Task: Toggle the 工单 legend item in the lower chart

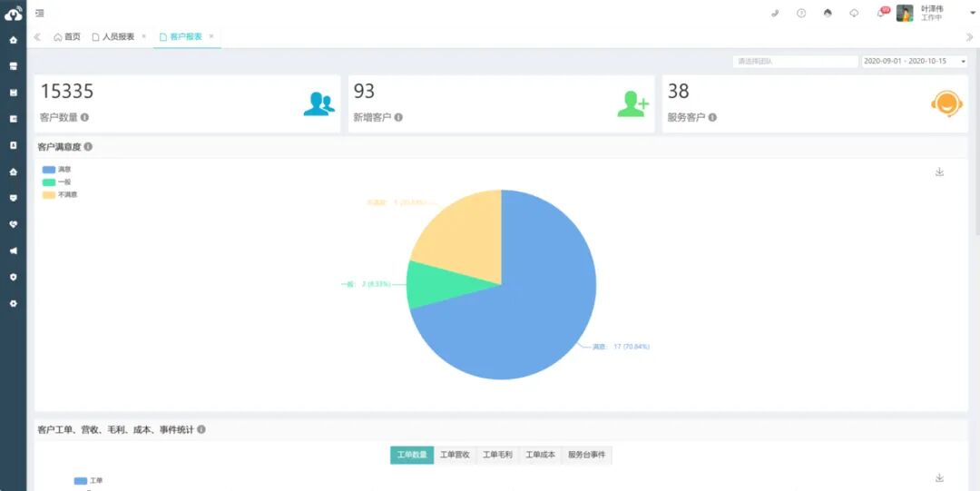Action: (x=88, y=481)
